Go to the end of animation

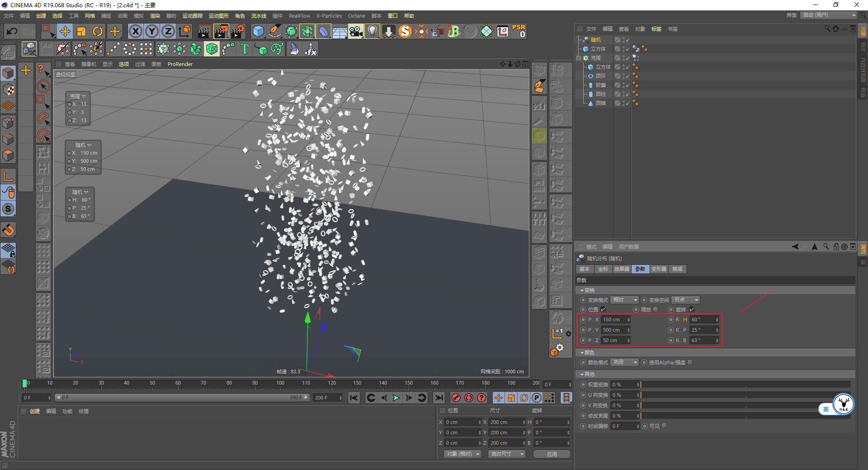(x=439, y=398)
